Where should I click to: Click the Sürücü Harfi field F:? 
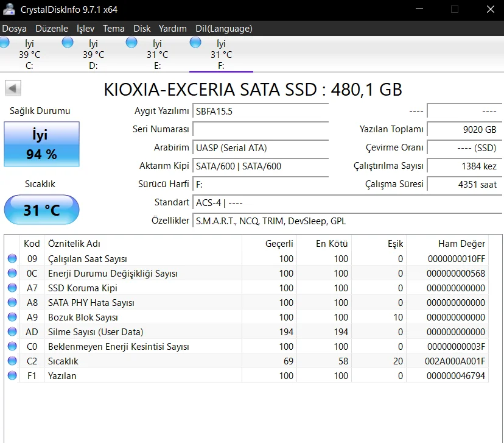[261, 185]
